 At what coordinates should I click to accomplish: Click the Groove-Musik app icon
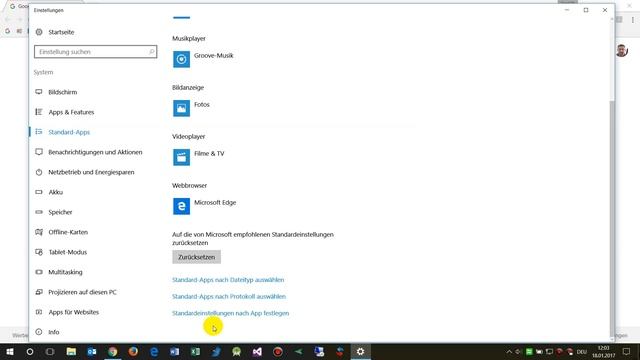(181, 59)
